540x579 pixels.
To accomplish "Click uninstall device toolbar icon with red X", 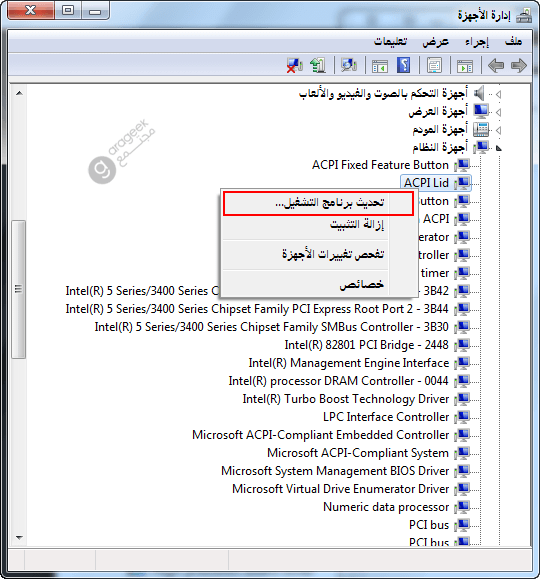I will 294,66.
